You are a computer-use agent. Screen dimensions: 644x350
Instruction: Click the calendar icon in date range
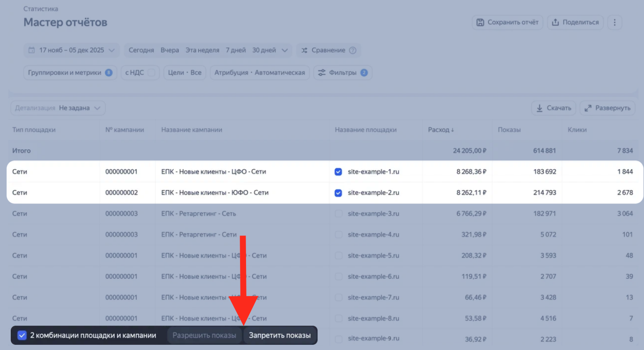(x=32, y=50)
